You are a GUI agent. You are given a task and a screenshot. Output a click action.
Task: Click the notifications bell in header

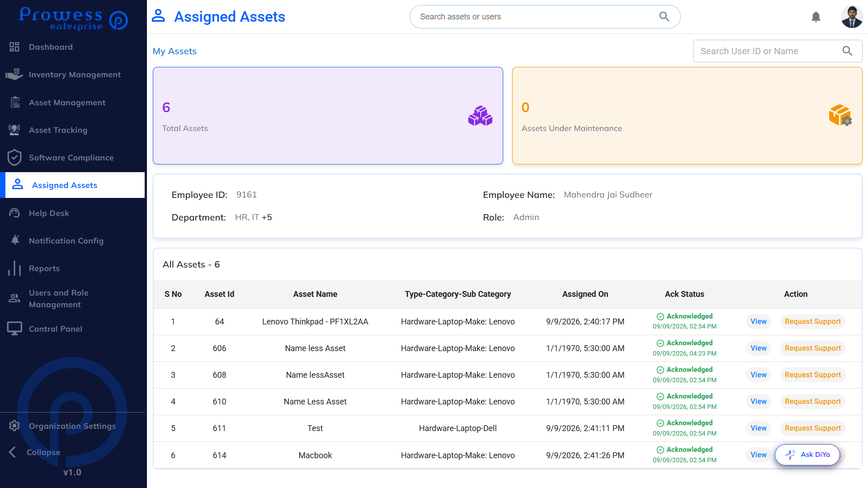816,17
